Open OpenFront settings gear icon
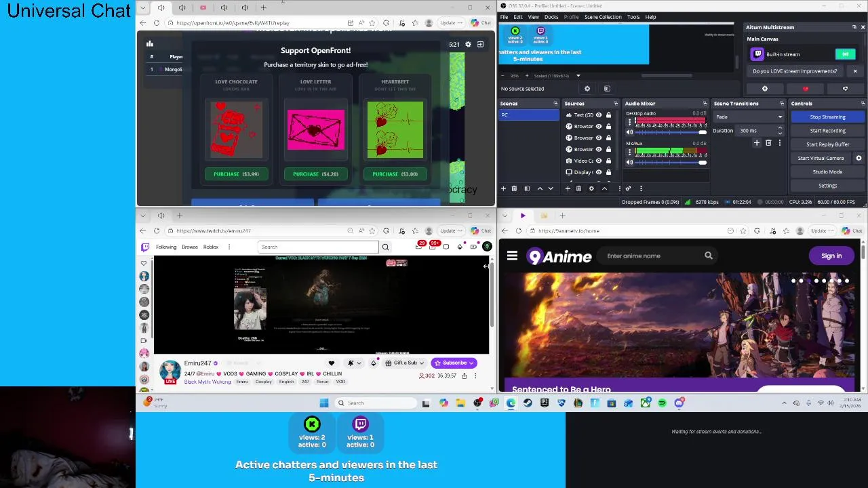Screen dimensions: 868x488 468,44
